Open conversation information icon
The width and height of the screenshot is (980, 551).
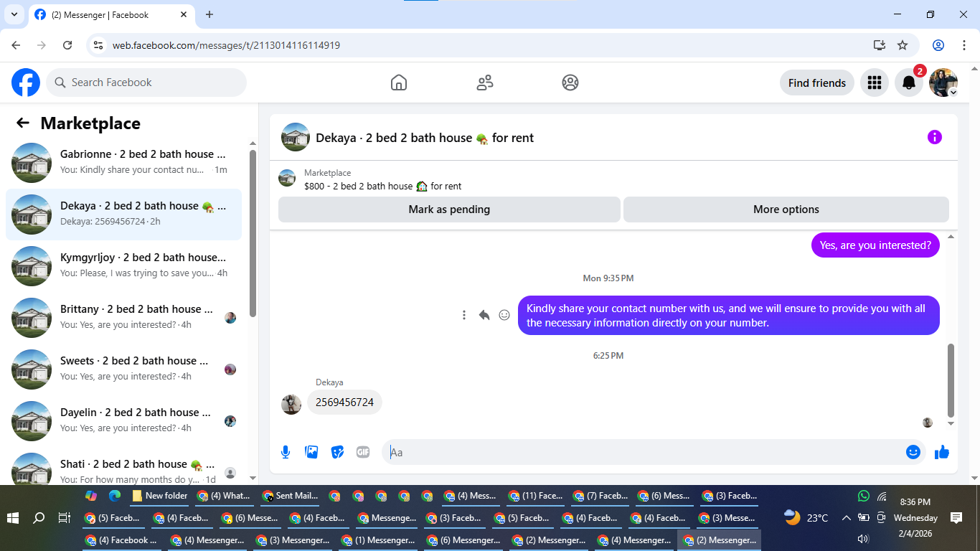tap(934, 137)
